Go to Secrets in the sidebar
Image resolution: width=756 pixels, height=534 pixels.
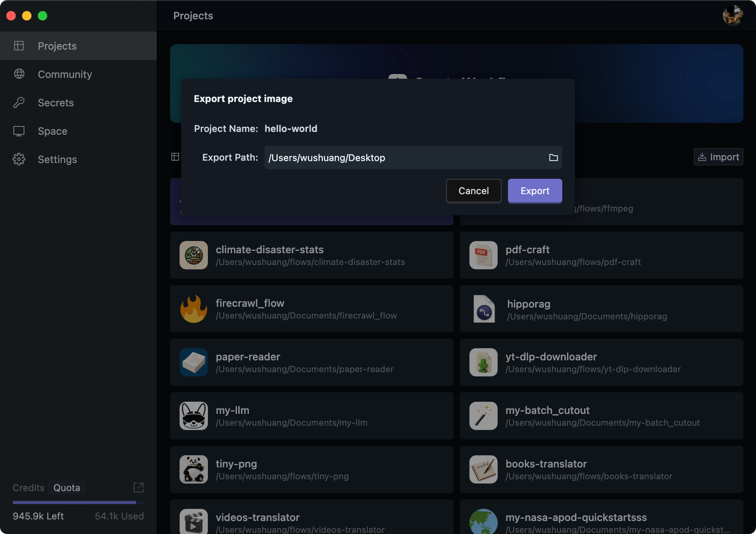[56, 103]
